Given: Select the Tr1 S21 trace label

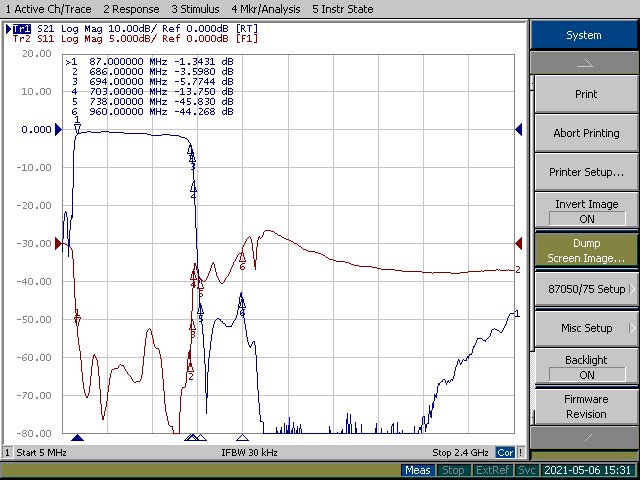Looking at the screenshot, I should [x=22, y=28].
